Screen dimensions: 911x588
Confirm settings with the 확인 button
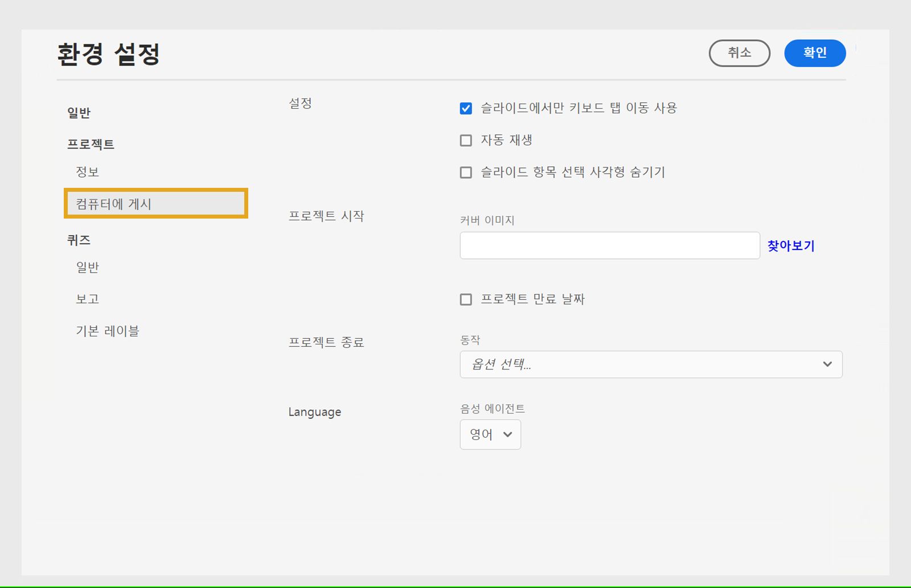[x=815, y=53]
